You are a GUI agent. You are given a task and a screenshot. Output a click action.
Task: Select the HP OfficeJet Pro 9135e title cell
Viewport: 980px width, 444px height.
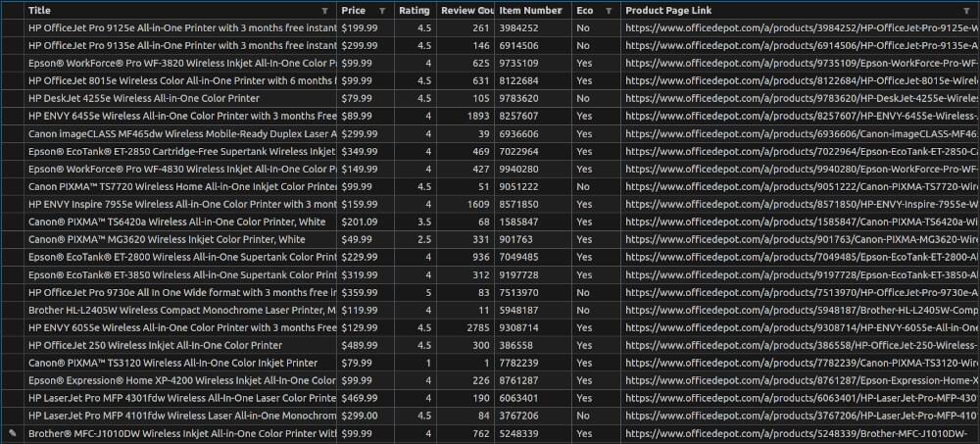tap(181, 46)
